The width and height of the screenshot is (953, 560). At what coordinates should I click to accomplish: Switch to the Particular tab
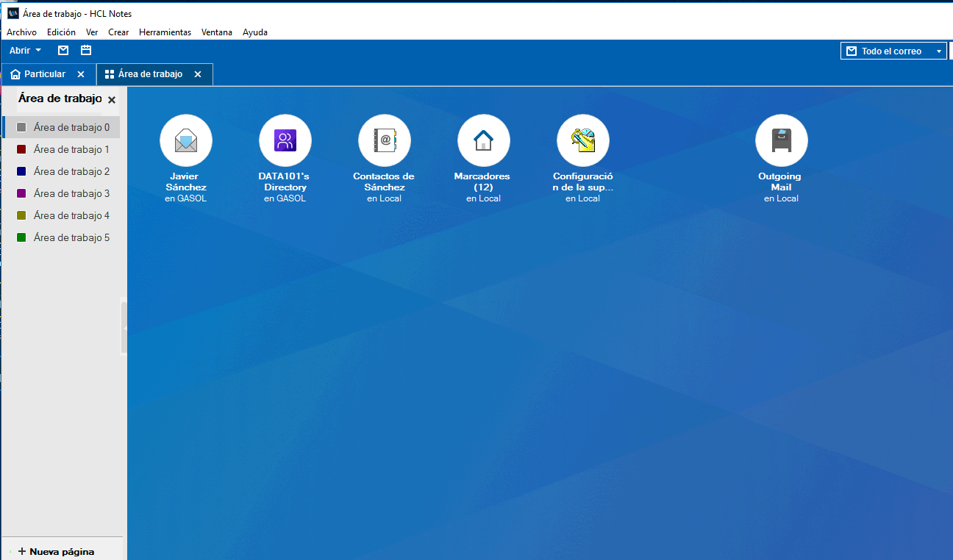click(48, 74)
